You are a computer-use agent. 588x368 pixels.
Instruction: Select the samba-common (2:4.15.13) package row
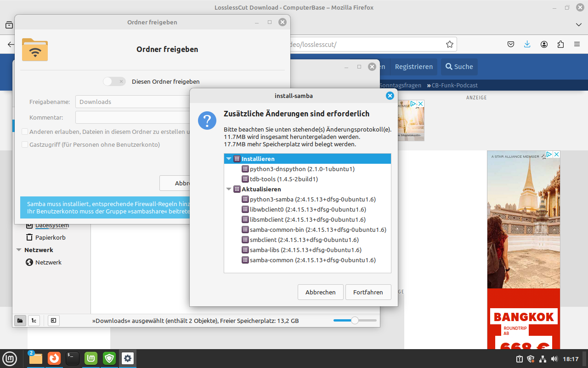click(307, 260)
